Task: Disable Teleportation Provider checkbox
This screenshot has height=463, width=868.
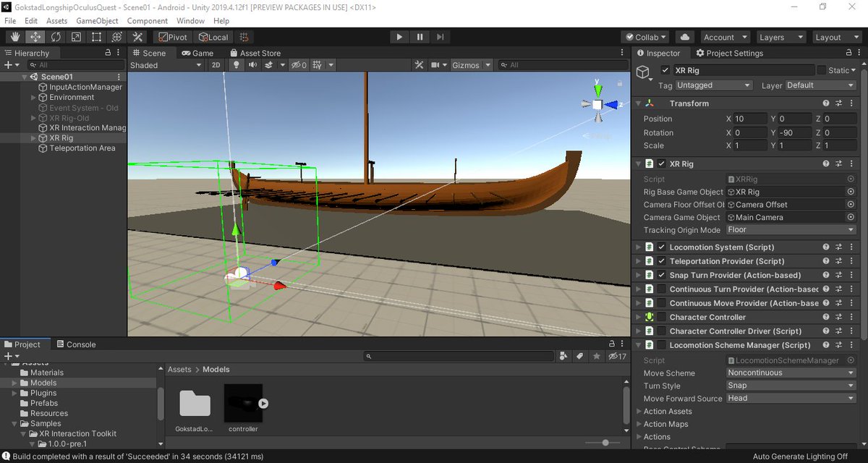Action: 662,261
